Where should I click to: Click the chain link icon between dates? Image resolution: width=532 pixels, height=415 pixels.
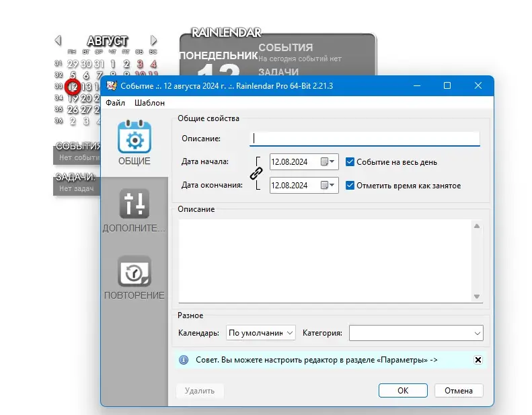(256, 174)
